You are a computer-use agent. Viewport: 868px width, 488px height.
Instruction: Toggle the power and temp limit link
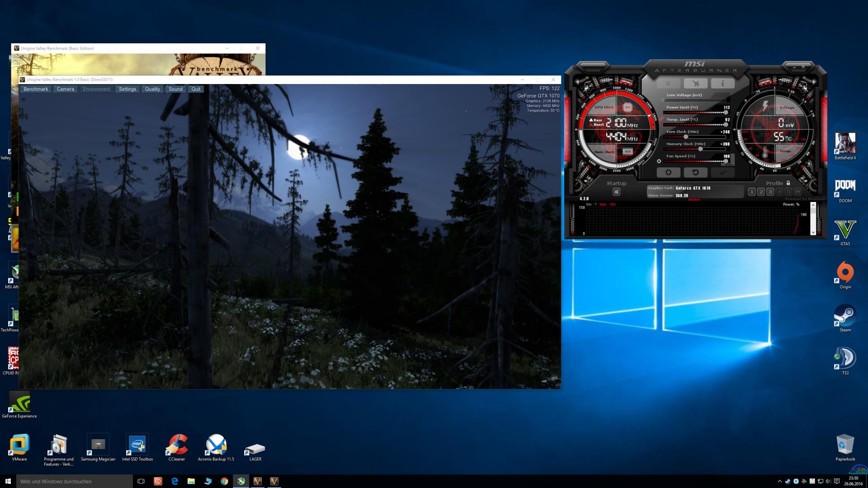661,119
